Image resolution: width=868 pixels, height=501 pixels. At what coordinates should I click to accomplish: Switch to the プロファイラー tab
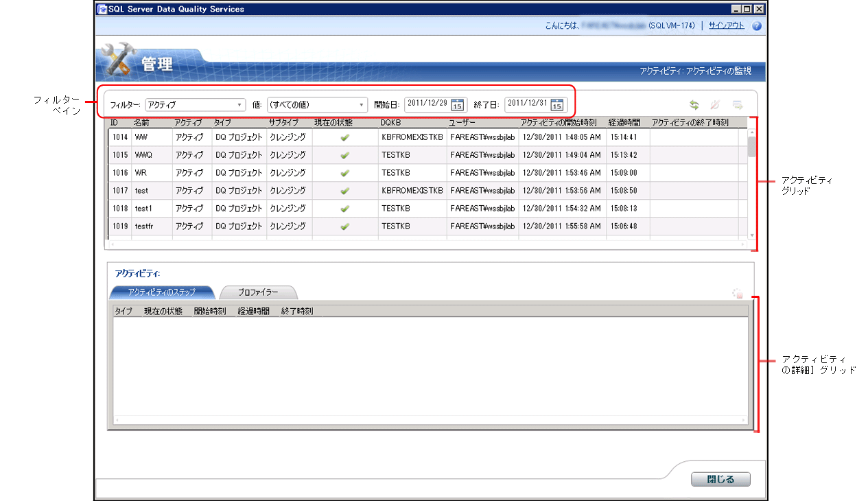(258, 292)
